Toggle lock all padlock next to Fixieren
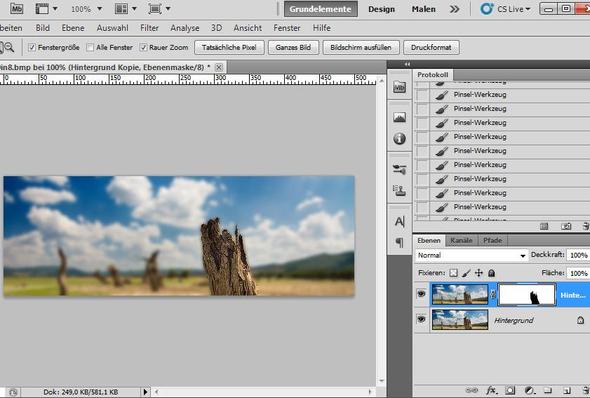The width and height of the screenshot is (590, 398). point(491,273)
